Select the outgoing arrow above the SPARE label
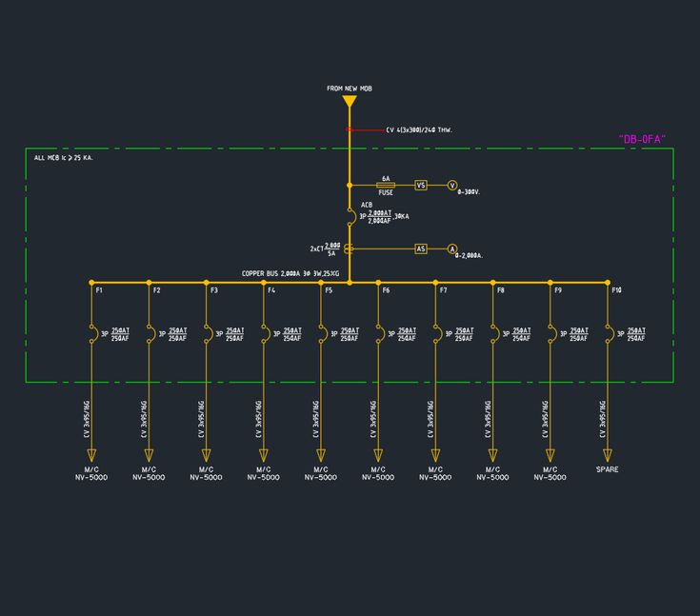Image resolution: width=700 pixels, height=616 pixels. [x=608, y=455]
